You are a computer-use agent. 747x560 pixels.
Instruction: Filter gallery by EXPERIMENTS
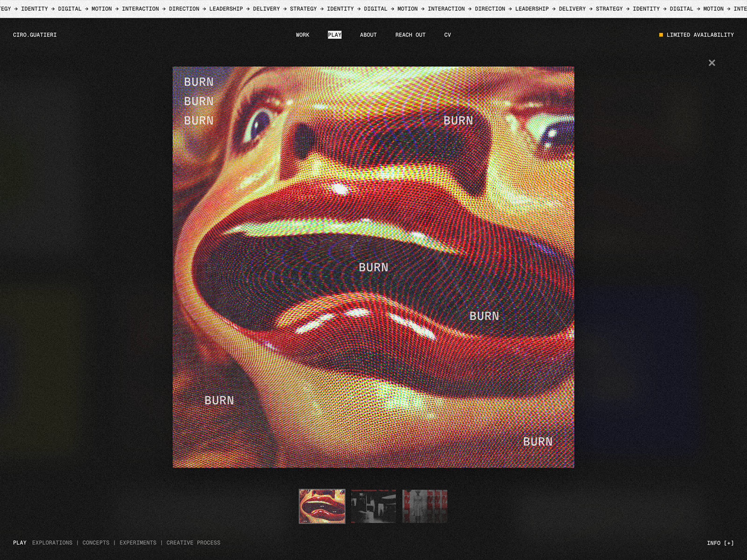tap(139, 543)
